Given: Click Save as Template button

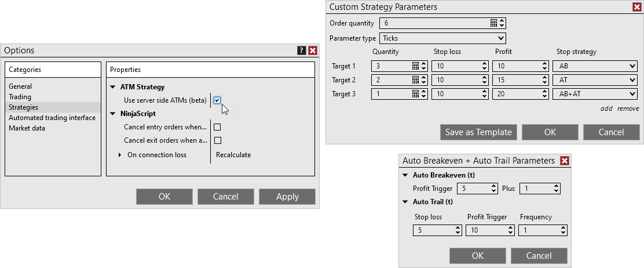Looking at the screenshot, I should tap(478, 132).
